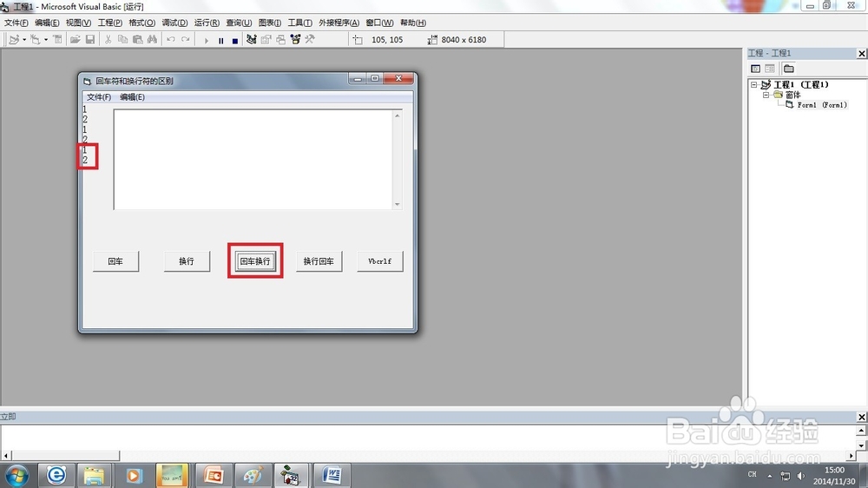This screenshot has width=868, height=488.
Task: Toggle Folders icon in project panel
Action: pyautogui.click(x=789, y=69)
